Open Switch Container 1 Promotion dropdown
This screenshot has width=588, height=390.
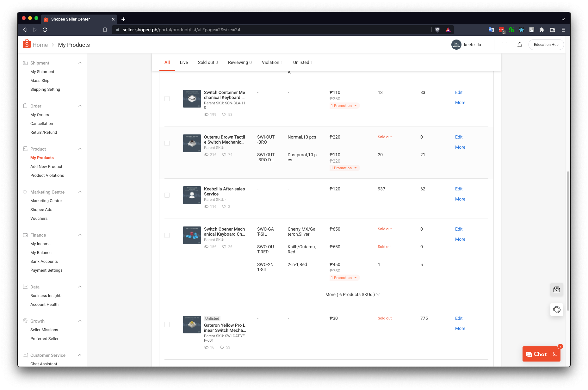click(x=344, y=106)
